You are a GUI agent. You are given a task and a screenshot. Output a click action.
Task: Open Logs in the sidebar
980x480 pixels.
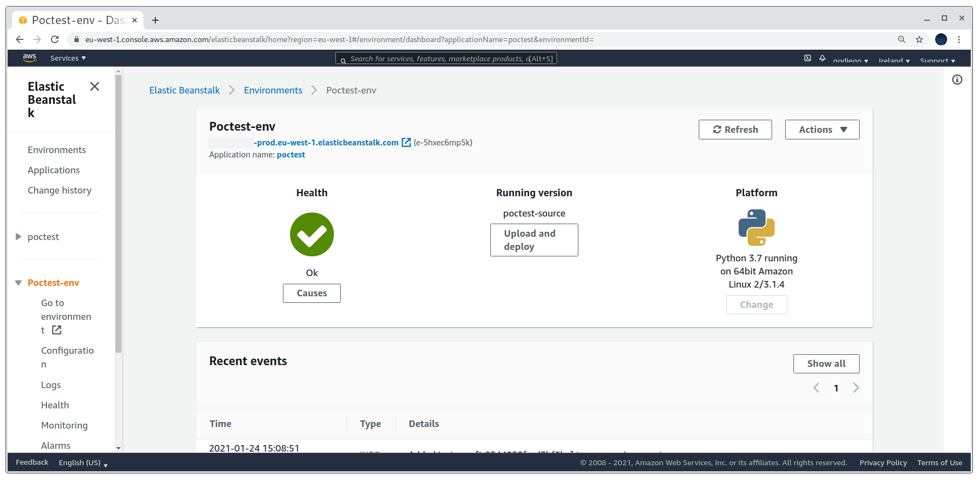click(x=51, y=385)
